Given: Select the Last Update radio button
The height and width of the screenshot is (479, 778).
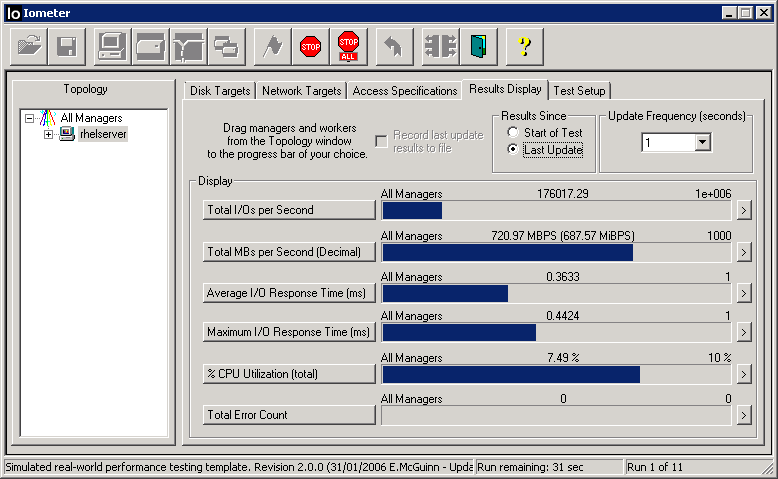Looking at the screenshot, I should point(513,150).
